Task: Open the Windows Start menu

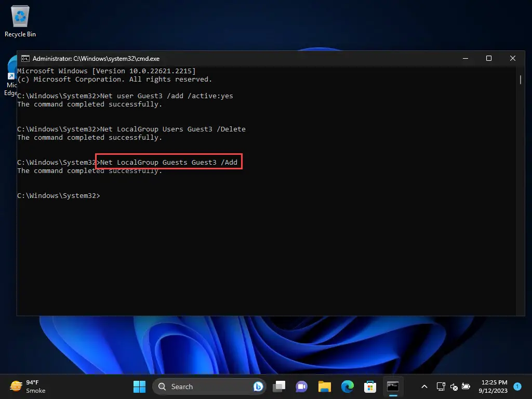Action: tap(139, 387)
